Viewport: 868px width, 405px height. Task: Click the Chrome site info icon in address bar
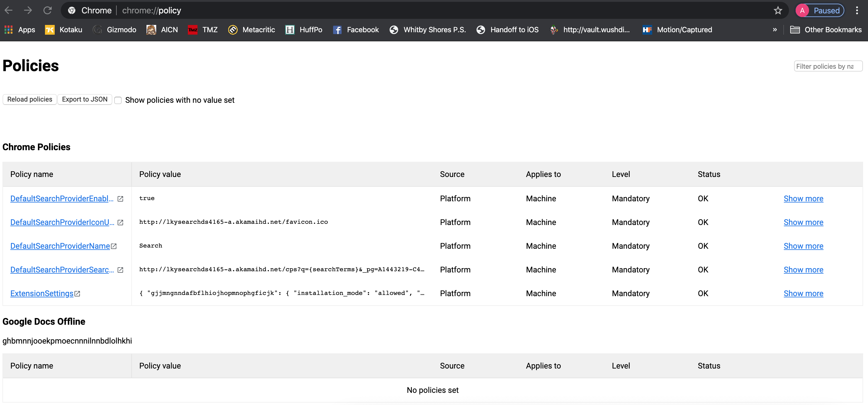(x=71, y=10)
